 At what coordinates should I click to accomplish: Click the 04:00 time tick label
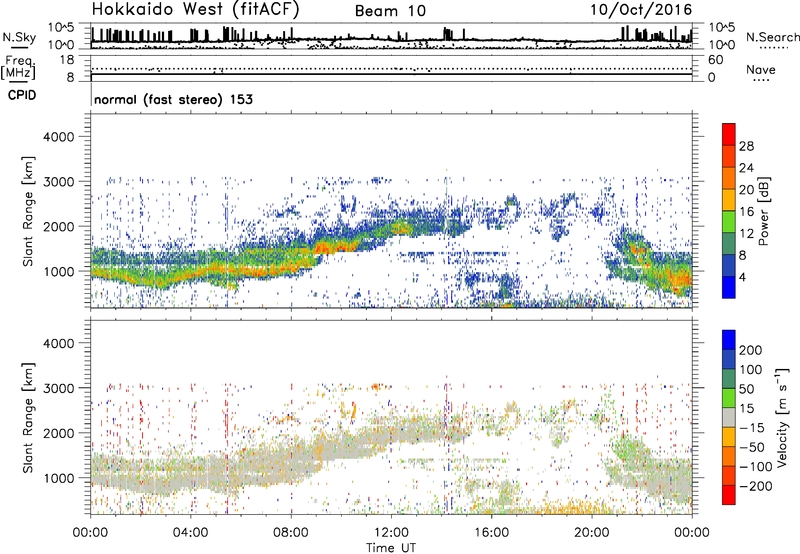pos(191,533)
